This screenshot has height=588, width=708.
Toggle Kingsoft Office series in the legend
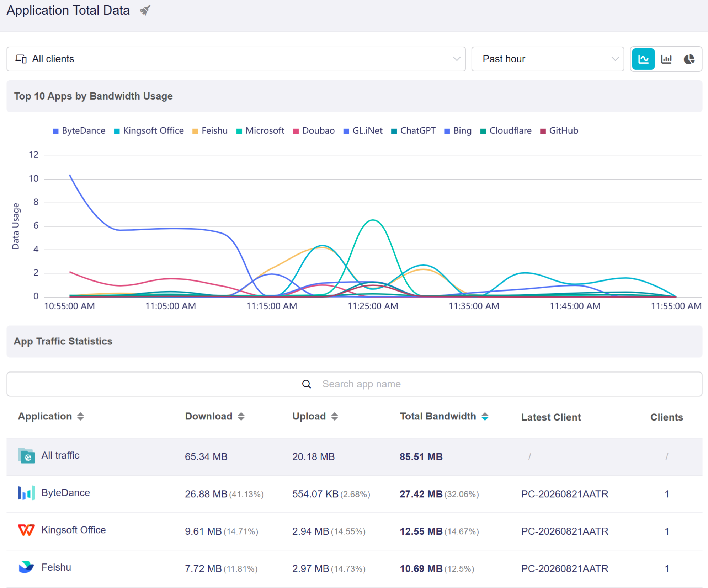point(149,131)
